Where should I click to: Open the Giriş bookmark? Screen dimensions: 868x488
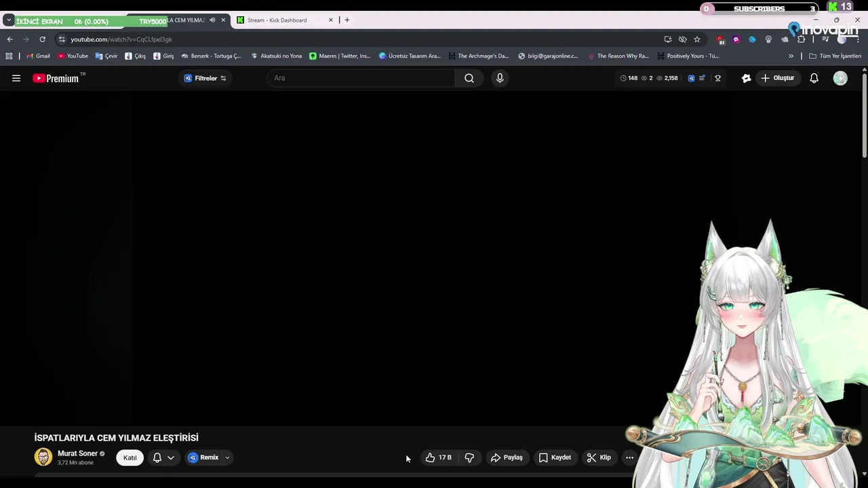click(163, 56)
